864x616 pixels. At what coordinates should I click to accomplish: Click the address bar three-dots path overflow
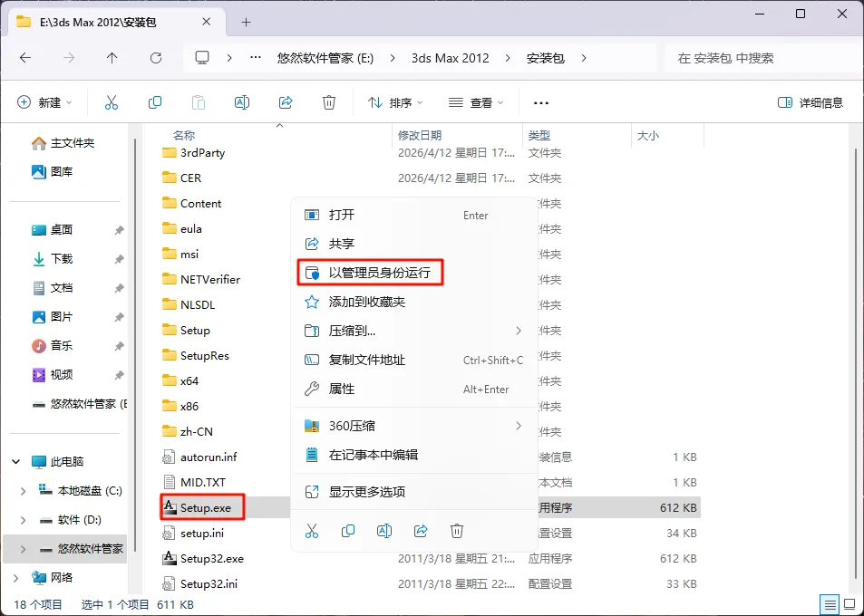[x=255, y=57]
